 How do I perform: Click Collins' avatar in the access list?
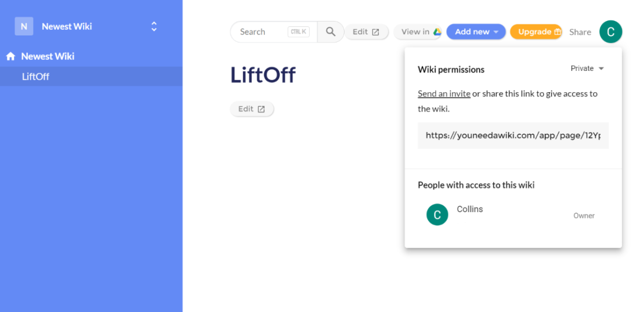click(x=437, y=214)
